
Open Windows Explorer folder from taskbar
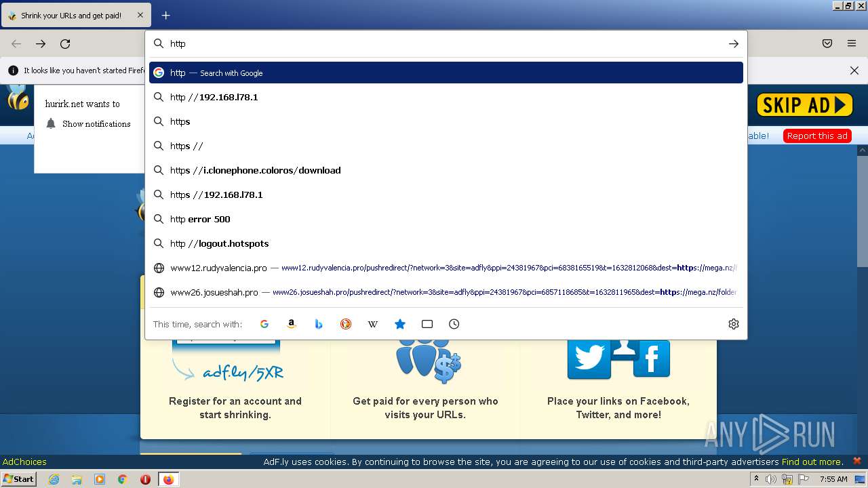pyautogui.click(x=77, y=479)
